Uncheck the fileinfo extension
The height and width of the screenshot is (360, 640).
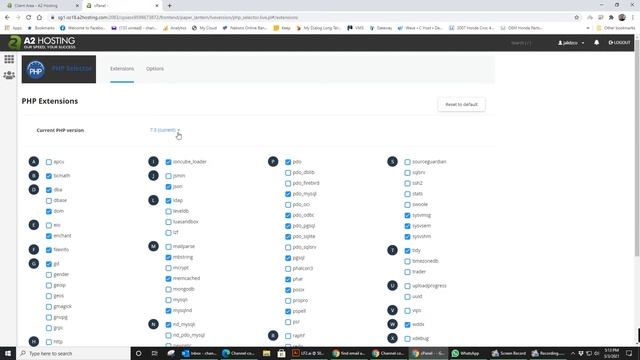[x=49, y=250]
